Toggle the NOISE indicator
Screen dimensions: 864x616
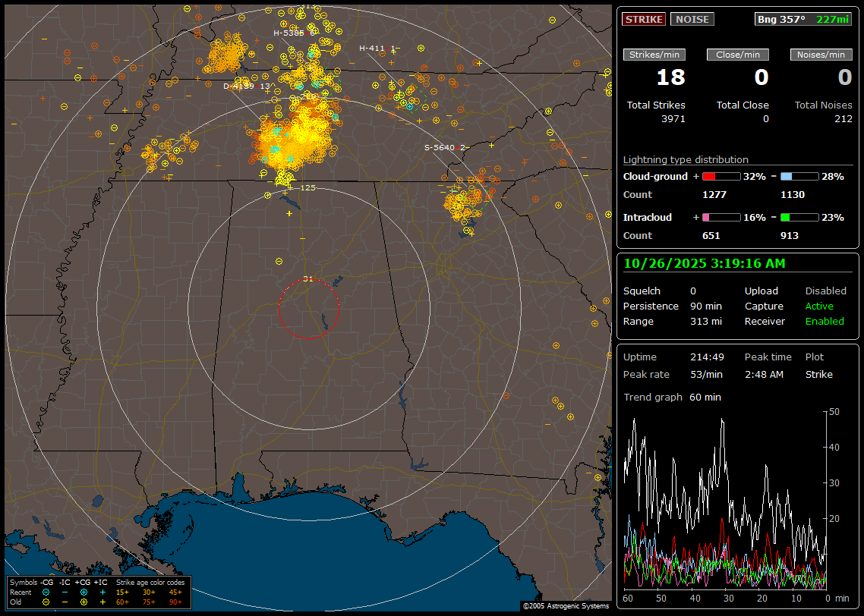(x=692, y=19)
